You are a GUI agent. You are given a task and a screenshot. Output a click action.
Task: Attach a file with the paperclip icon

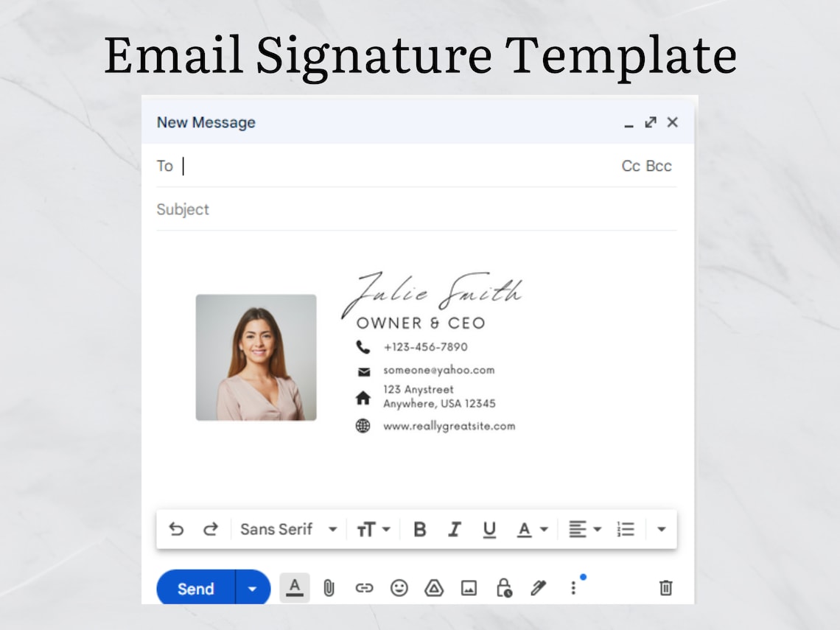[x=329, y=587]
